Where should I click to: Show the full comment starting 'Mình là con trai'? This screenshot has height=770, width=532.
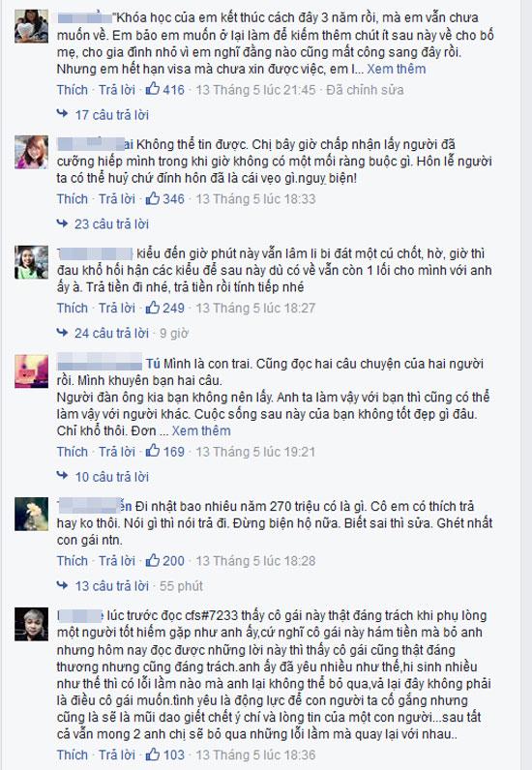click(201, 430)
